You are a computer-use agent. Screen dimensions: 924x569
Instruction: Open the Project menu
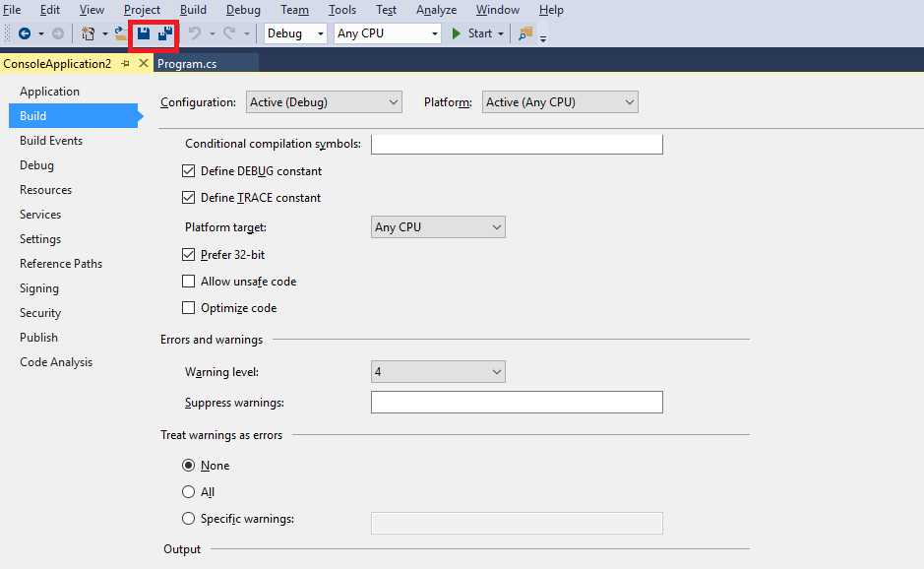point(142,10)
